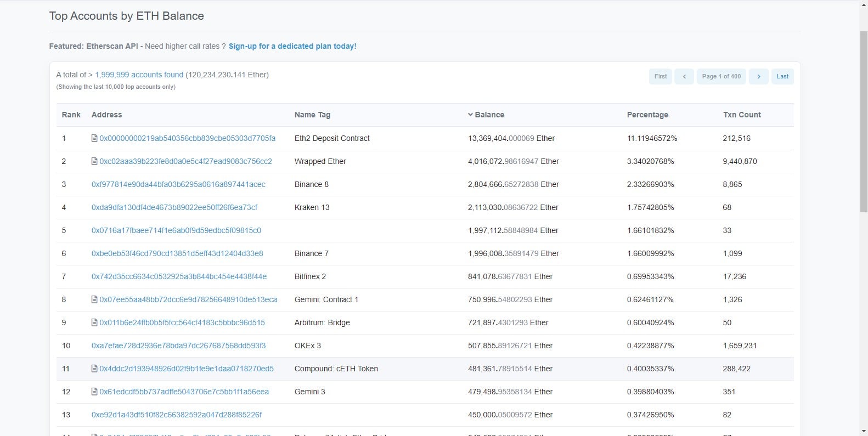Open rank 13 address 0xe92d1a43...

[x=177, y=415]
